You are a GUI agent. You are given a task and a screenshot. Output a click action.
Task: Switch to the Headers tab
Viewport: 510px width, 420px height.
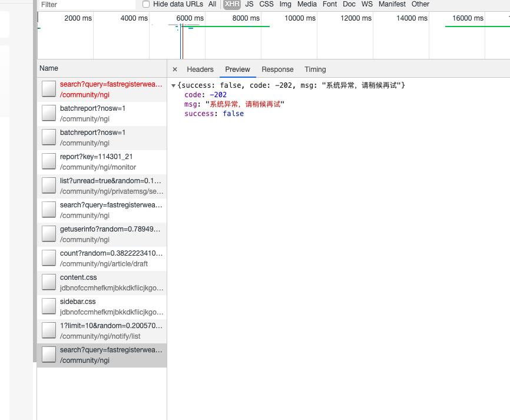200,70
